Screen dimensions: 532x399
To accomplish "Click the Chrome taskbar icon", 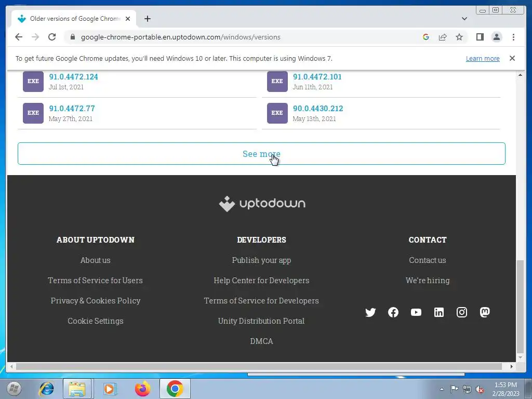I will tap(175, 389).
